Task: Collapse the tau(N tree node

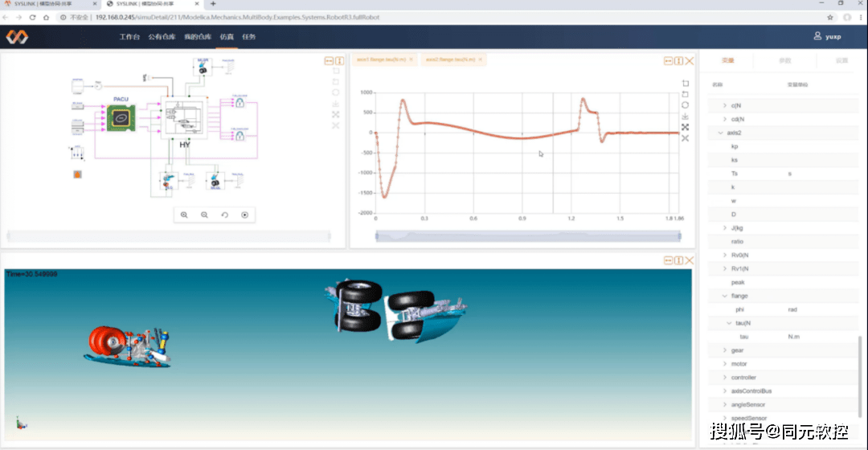Action: [729, 323]
